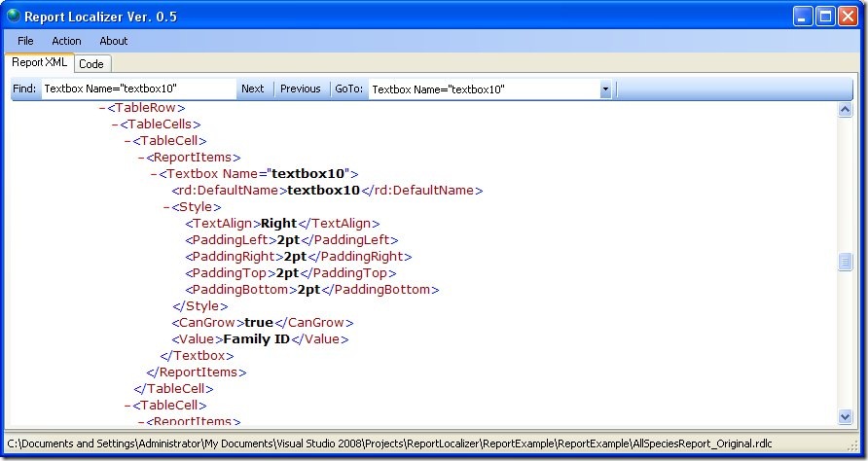Click the GoTo combo box text field
Image resolution: width=868 pixels, height=461 pixels.
coord(485,89)
